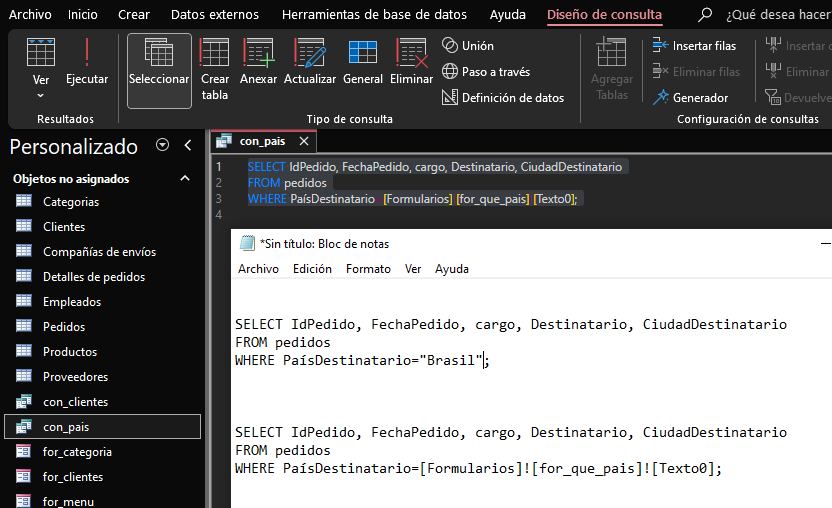Open the Generador expression builder

pyautogui.click(x=690, y=98)
